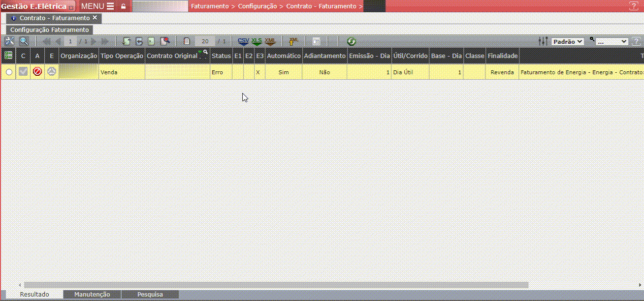Switch to the Pesquisa tab

click(x=150, y=295)
